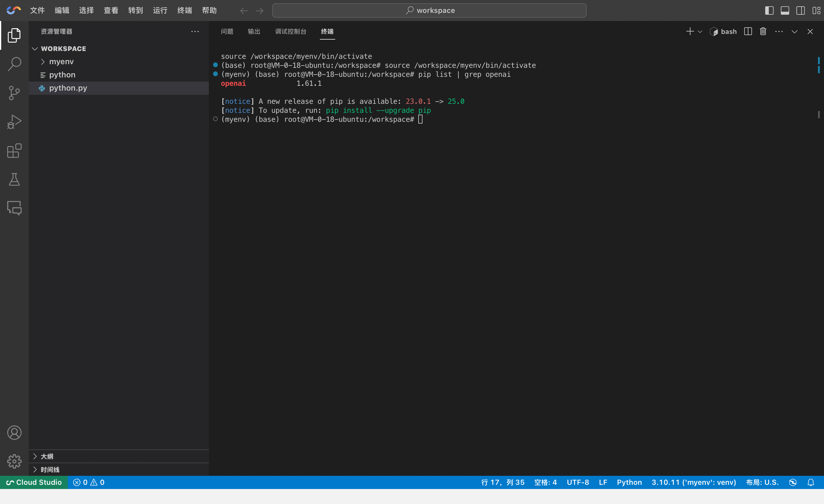The height and width of the screenshot is (504, 824).
Task: Open the Testing flask icon
Action: coord(14,179)
